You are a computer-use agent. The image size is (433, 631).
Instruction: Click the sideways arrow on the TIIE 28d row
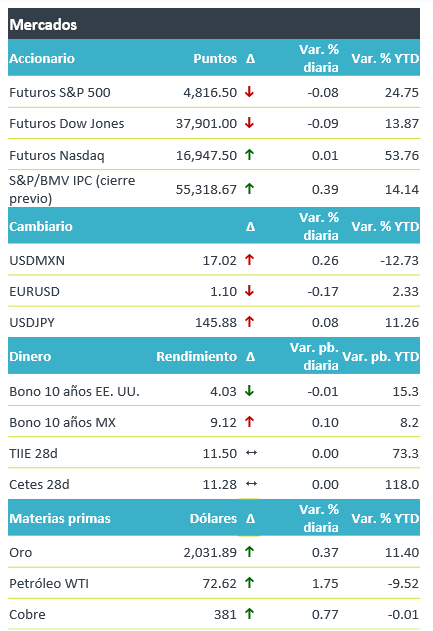pyautogui.click(x=252, y=453)
